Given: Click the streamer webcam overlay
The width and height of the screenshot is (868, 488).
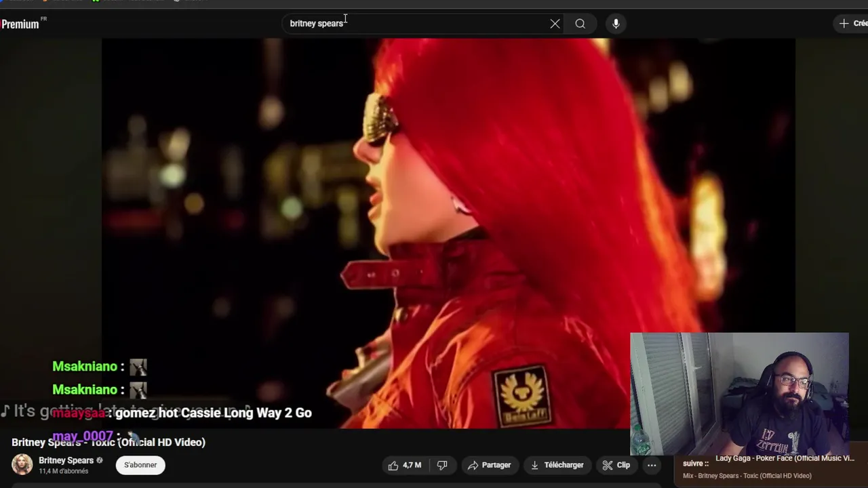Looking at the screenshot, I should tap(739, 393).
